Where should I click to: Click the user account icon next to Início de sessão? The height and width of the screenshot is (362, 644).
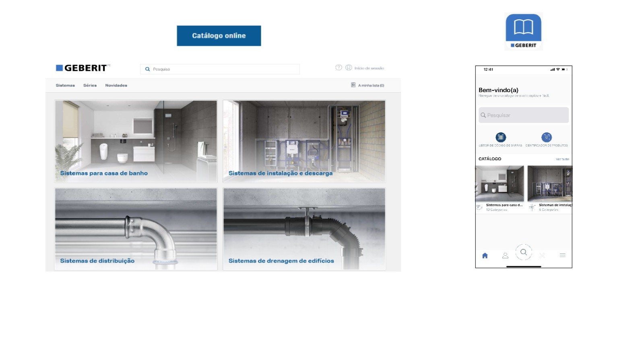pos(349,67)
